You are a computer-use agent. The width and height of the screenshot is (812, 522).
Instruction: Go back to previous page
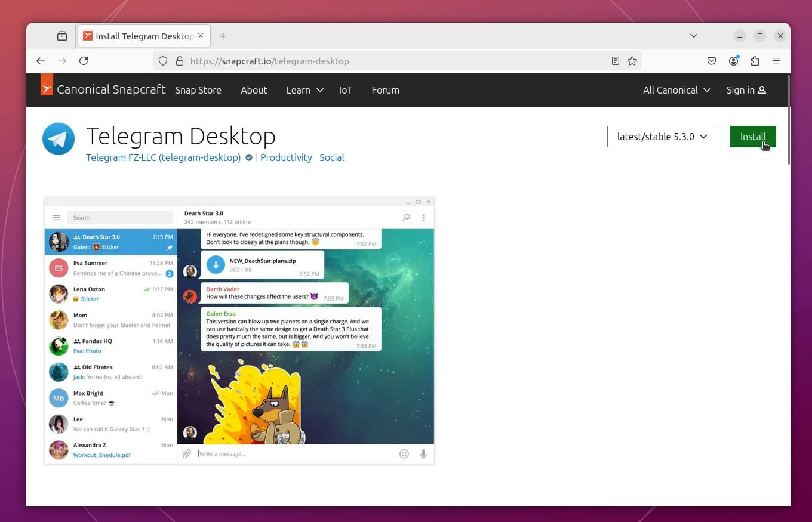pyautogui.click(x=41, y=61)
